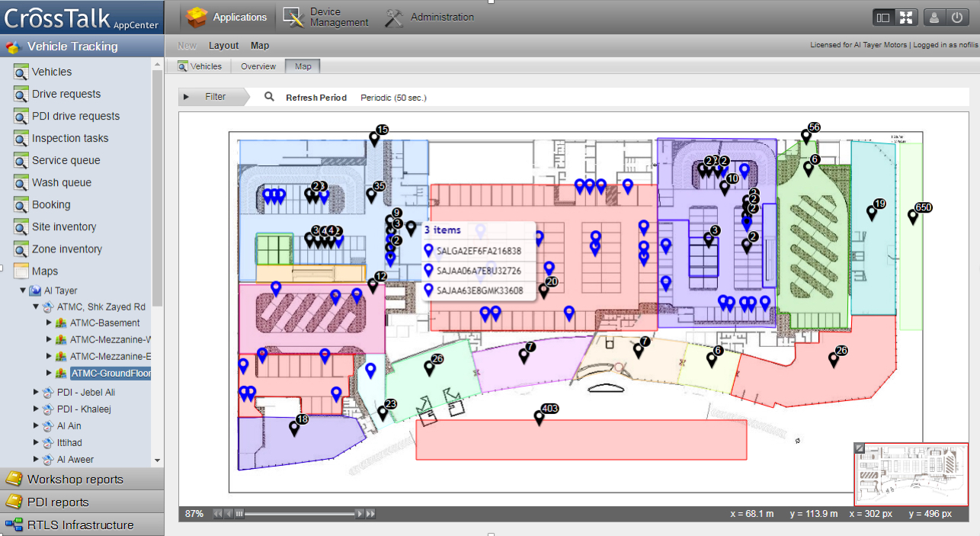
Task: Open Vehicles in the sidebar
Action: (52, 72)
